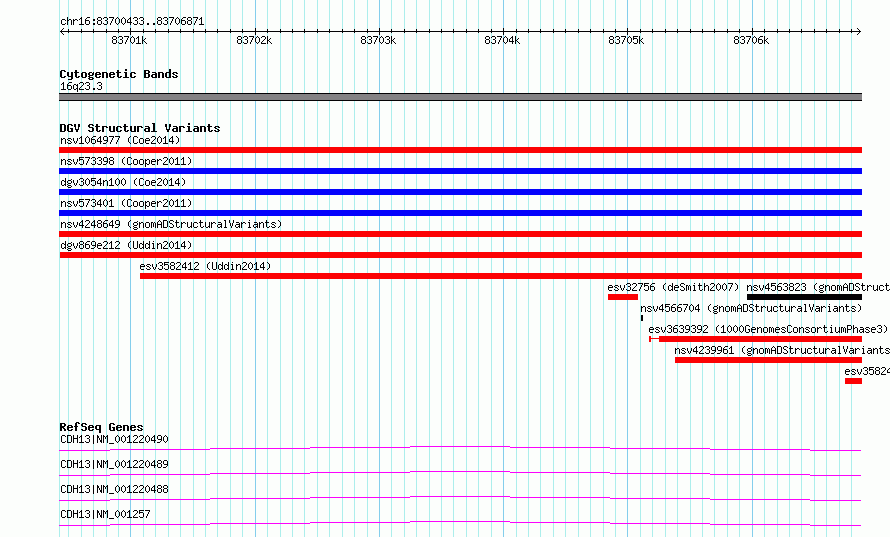Screen dimensions: 890x537
Task: Click the 83704k ruler tick label
Action: (502, 40)
